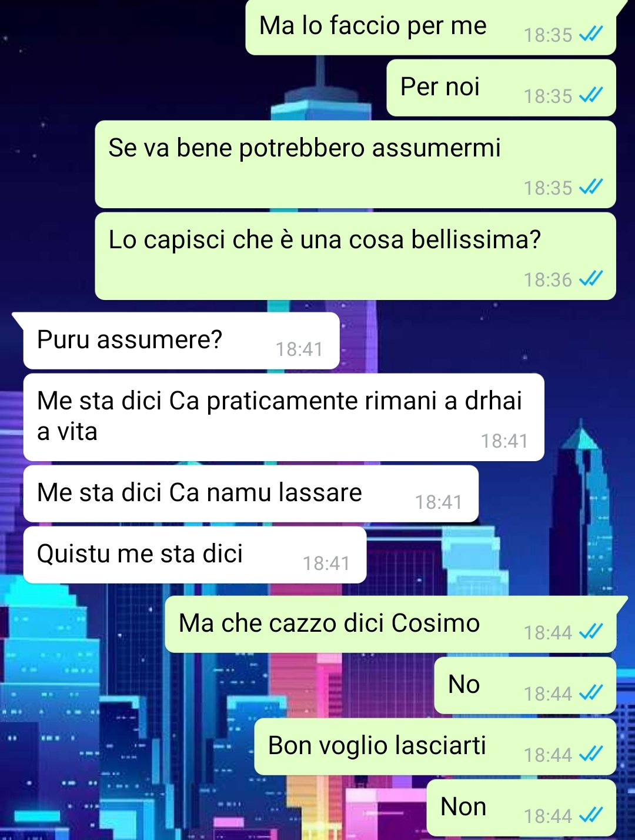
Task: Select "Bon voglio lasciarti" message text
Action: coord(377,746)
